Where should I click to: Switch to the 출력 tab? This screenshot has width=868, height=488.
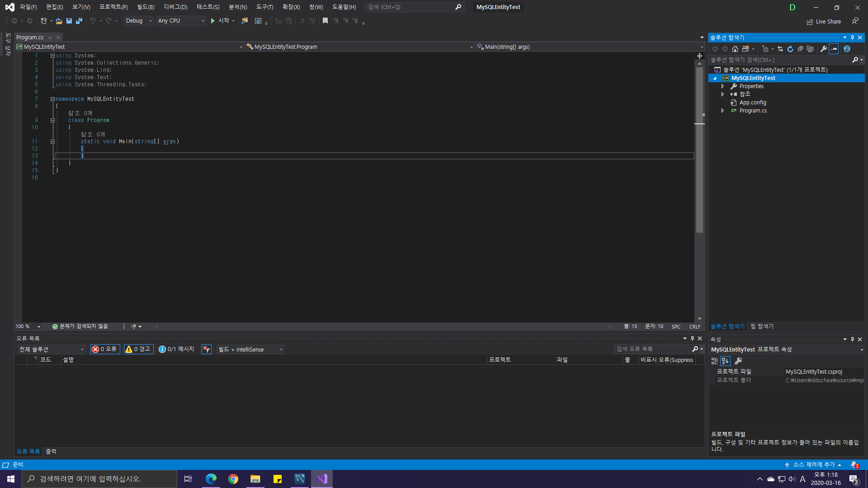[x=51, y=451]
